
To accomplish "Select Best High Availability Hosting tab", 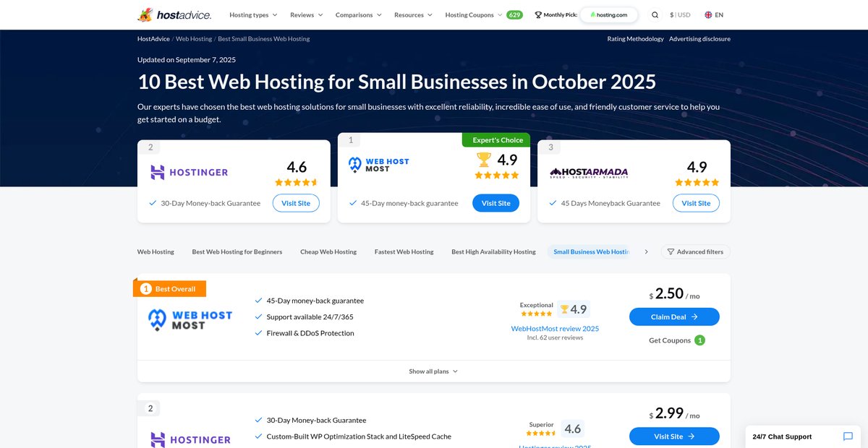I will point(493,251).
